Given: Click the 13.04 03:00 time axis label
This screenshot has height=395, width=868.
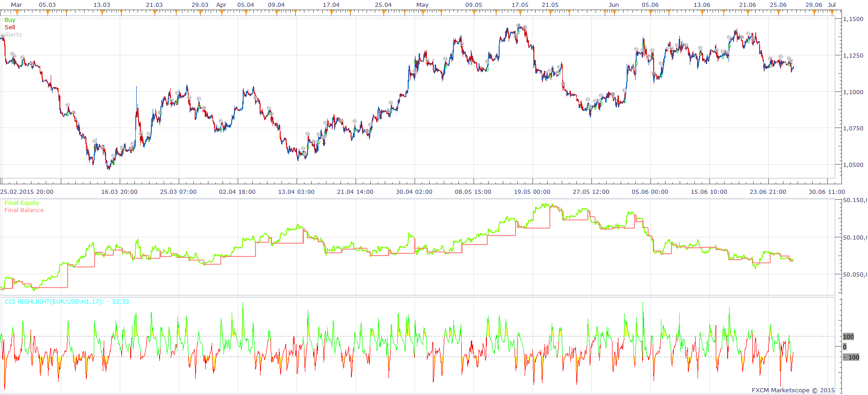Looking at the screenshot, I should click(x=296, y=192).
